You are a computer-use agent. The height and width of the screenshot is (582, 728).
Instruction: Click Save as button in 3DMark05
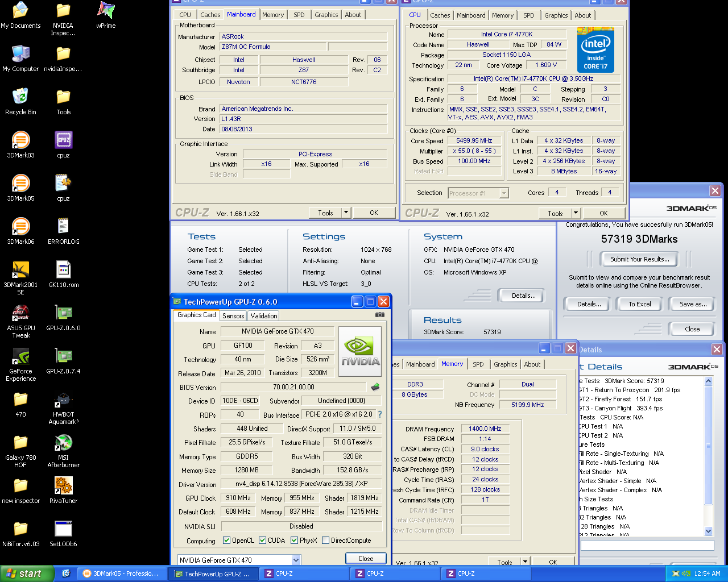693,304
